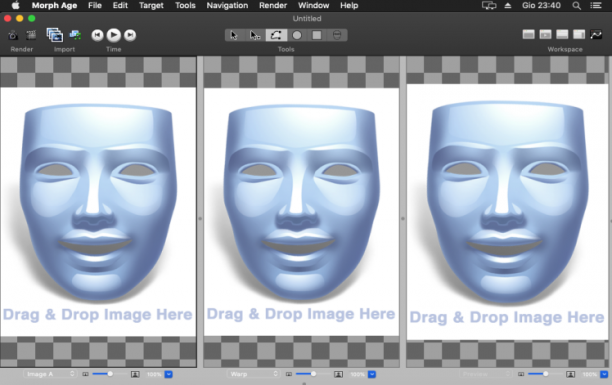The width and height of the screenshot is (612, 385).
Task: Click the Gio 23:40 clock
Action: click(x=541, y=5)
